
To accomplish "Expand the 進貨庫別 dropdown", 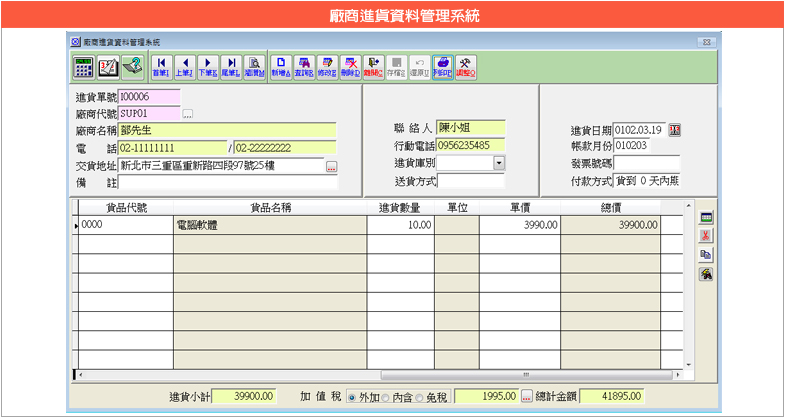I will click(498, 163).
